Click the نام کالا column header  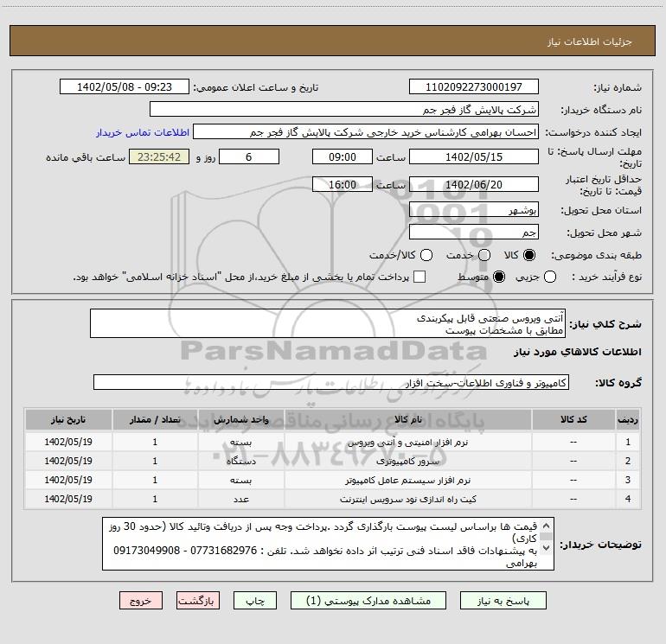[407, 419]
